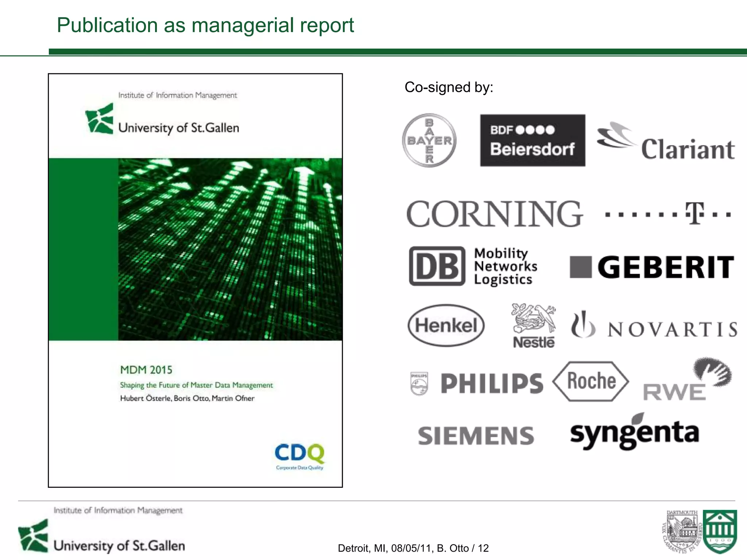Click 'Mobility Networks Logistics' text
This screenshot has width=747, height=560.
point(506,267)
